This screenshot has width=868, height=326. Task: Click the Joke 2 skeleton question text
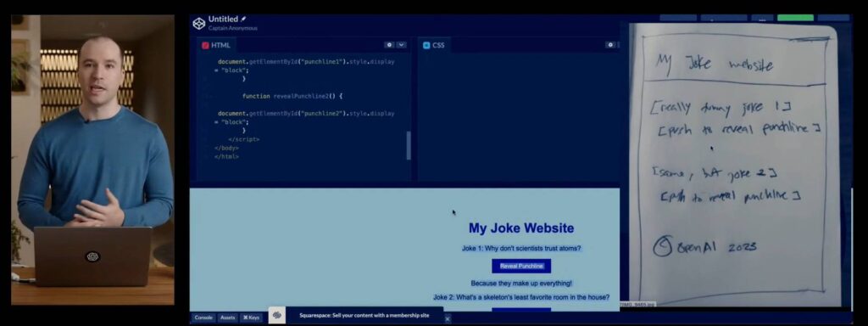coord(521,297)
